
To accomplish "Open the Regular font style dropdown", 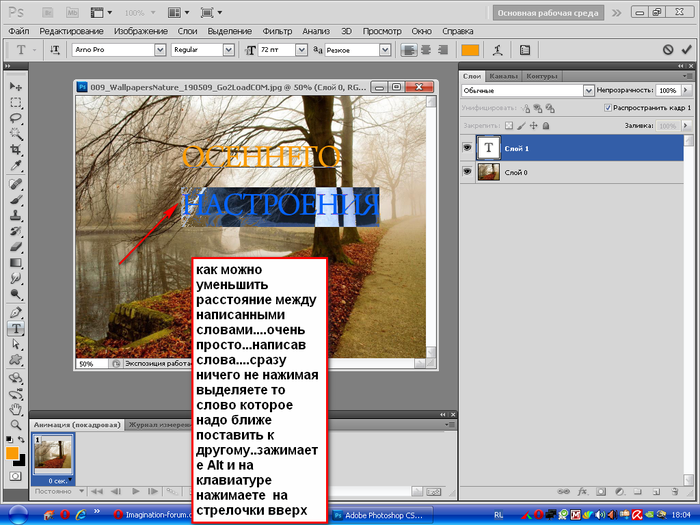I will pos(229,50).
